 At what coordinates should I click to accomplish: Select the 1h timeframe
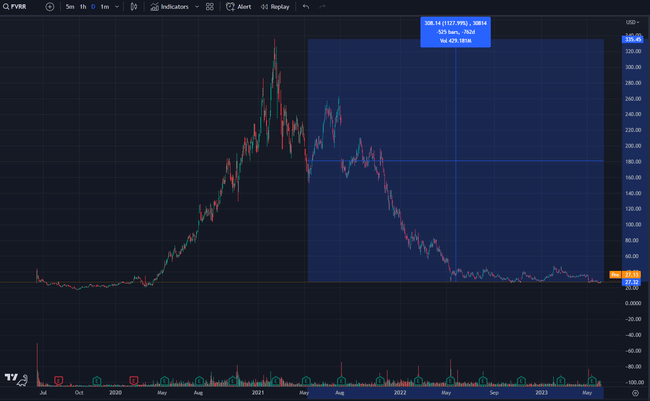(x=82, y=6)
